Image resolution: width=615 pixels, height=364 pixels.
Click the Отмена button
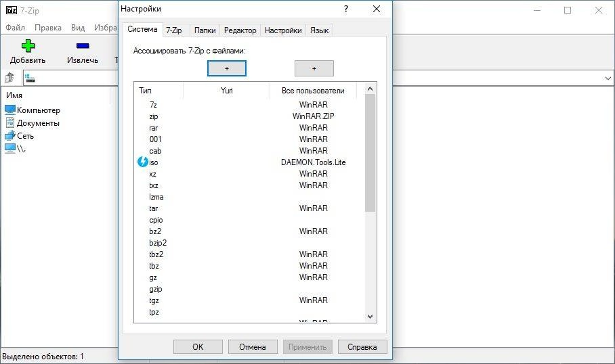(x=253, y=347)
